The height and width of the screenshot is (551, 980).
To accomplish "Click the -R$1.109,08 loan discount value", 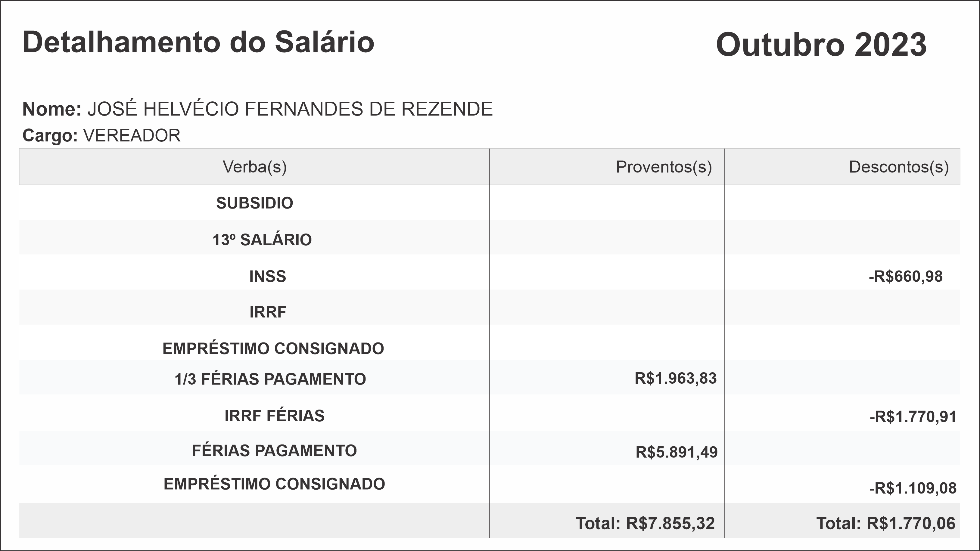I will [x=913, y=488].
